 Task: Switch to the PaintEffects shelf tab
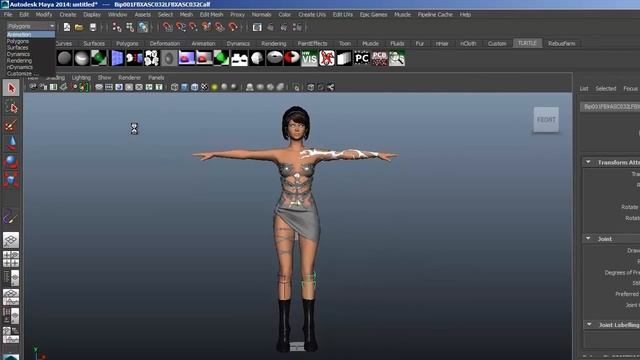pos(312,44)
